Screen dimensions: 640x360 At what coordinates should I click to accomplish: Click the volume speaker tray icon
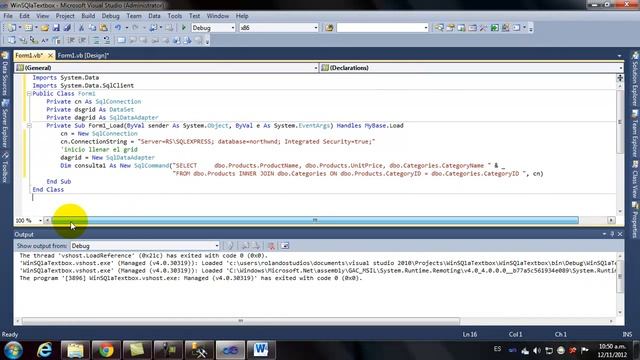click(537, 351)
